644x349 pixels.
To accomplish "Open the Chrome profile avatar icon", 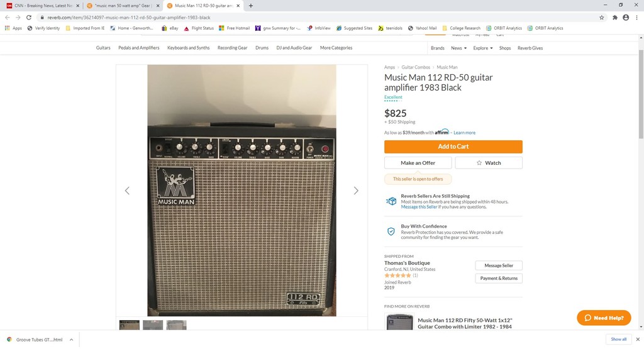I will click(626, 18).
